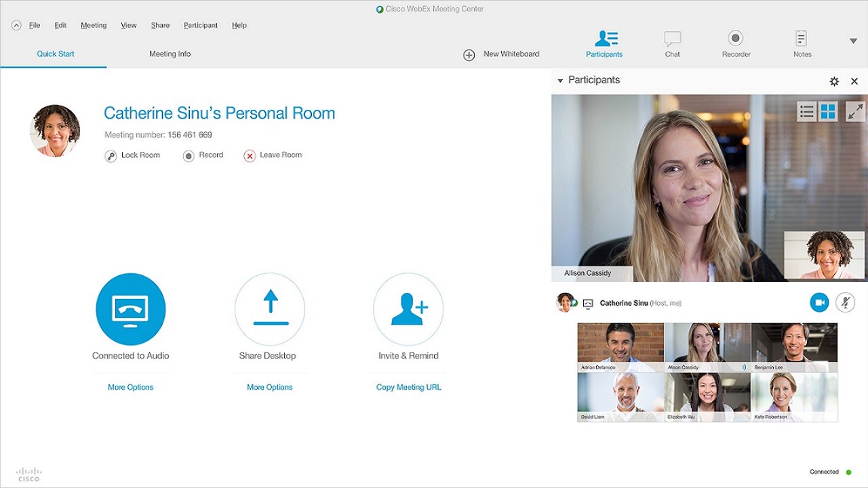Viewport: 868px width, 488px height.
Task: Click Catherine Sinu (Host, me) name
Action: (640, 303)
